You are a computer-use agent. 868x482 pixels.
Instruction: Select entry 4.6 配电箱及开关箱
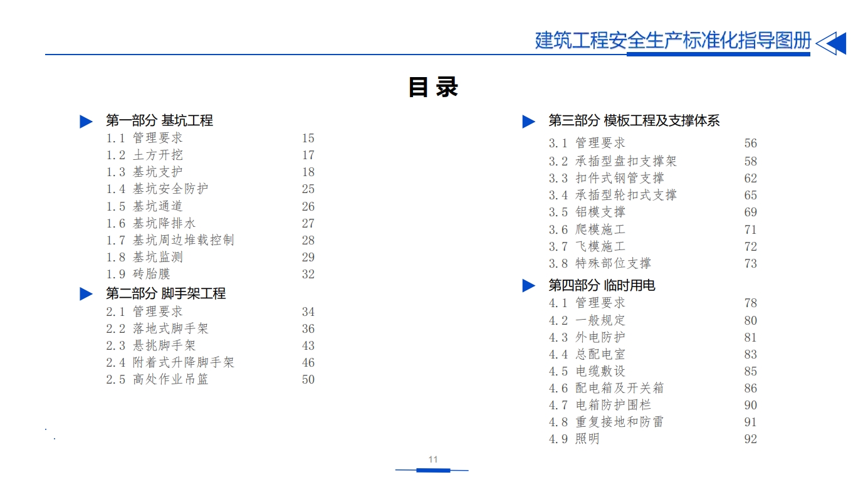(x=606, y=388)
